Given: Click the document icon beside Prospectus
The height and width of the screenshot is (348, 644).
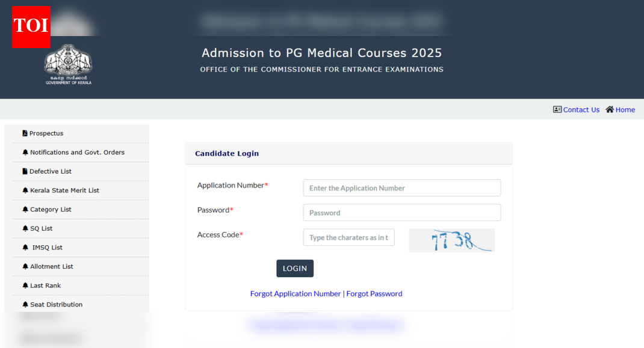Looking at the screenshot, I should click(24, 133).
